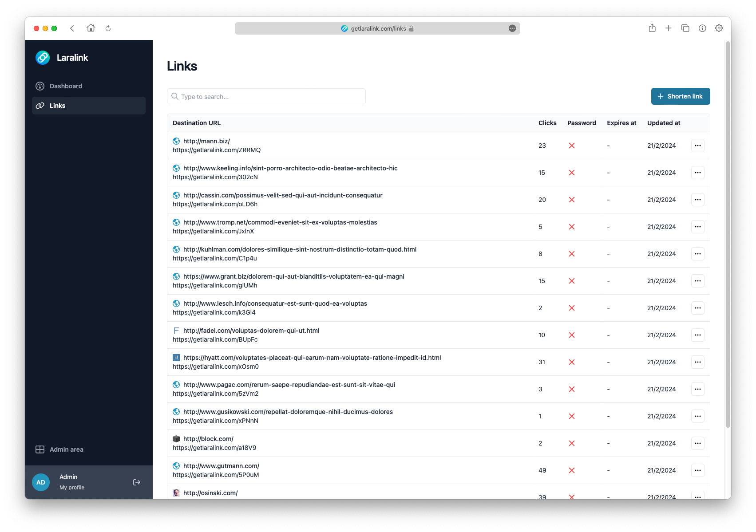The height and width of the screenshot is (532, 756).
Task: Click the browser share icon
Action: 652,28
